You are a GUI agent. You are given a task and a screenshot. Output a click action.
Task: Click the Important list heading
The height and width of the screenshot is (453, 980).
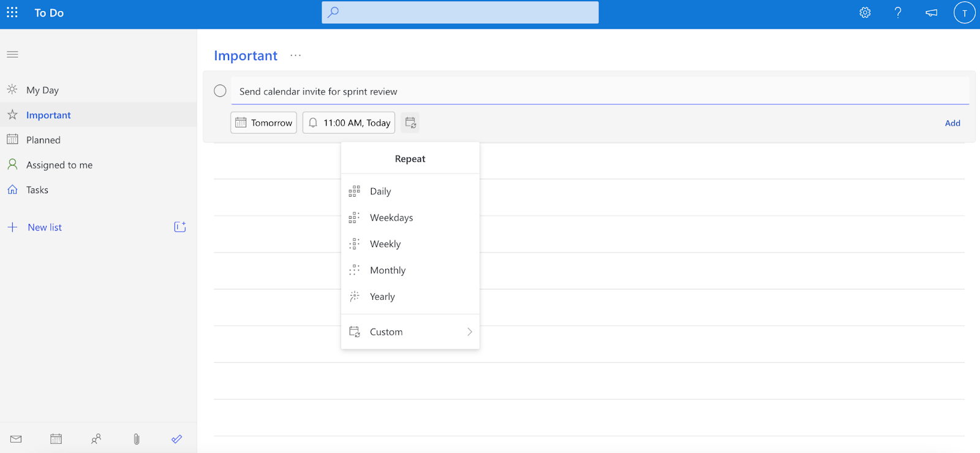pyautogui.click(x=246, y=56)
